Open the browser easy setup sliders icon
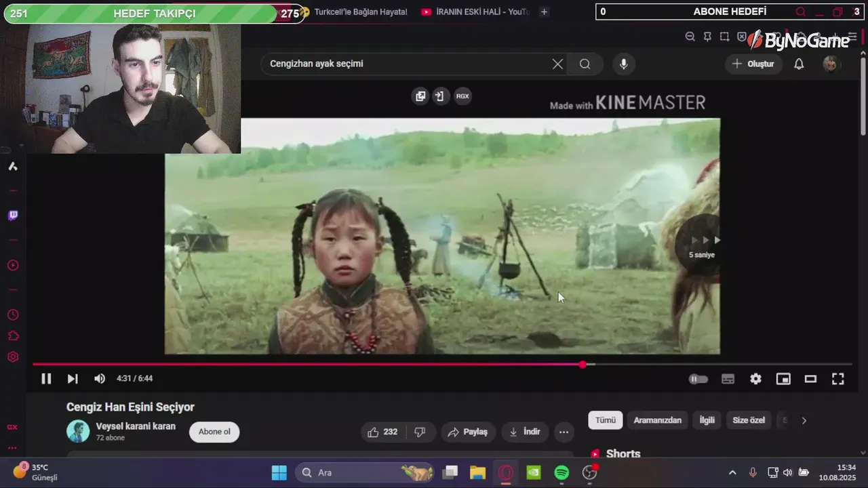Viewport: 868px width, 488px height. point(852,37)
